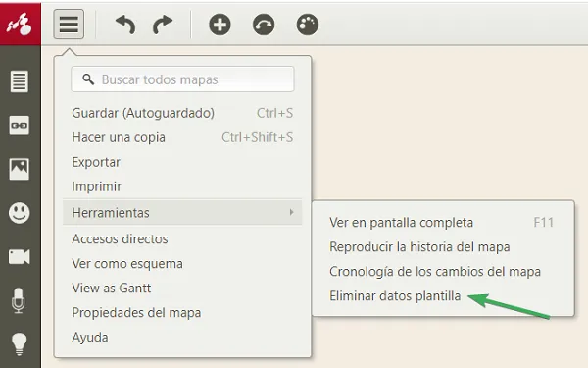Expand the 'Herramientas' submenu arrow
Viewport: 588px width, 368px height.
[291, 212]
